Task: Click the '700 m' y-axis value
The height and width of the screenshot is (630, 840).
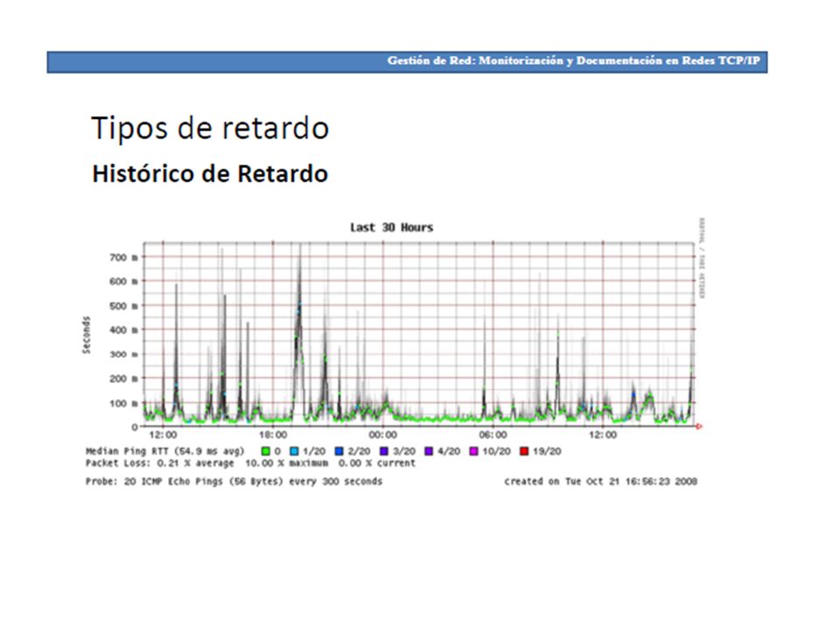Action: click(123, 257)
